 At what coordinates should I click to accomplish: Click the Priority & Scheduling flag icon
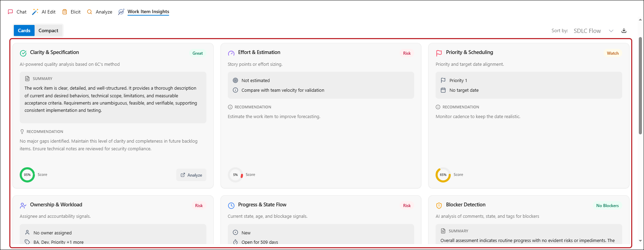pyautogui.click(x=439, y=53)
